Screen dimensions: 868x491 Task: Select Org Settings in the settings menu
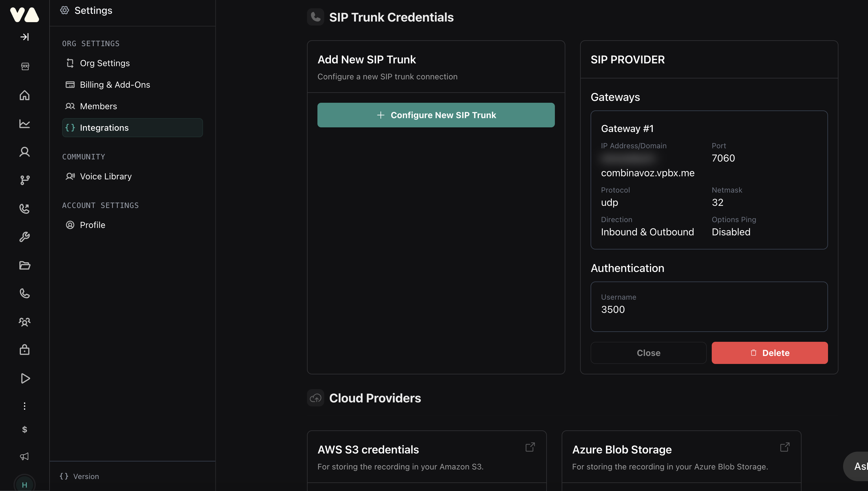(x=105, y=63)
